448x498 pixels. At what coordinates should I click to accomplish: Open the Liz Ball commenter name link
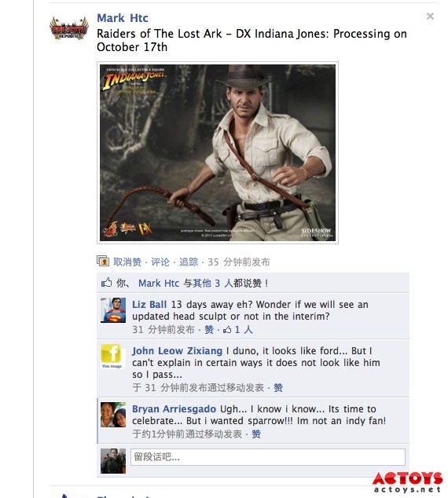pos(149,304)
